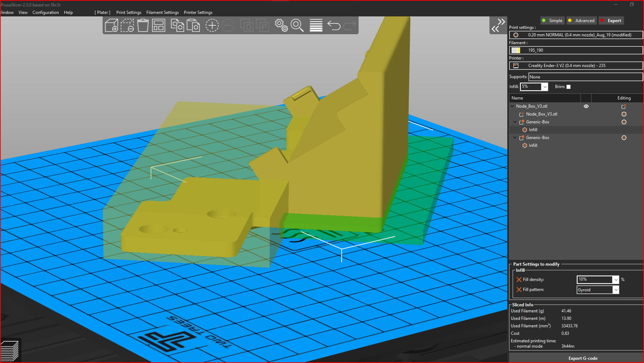The height and width of the screenshot is (363, 644).
Task: Remove Fill pattern override with orange X
Action: pos(519,290)
